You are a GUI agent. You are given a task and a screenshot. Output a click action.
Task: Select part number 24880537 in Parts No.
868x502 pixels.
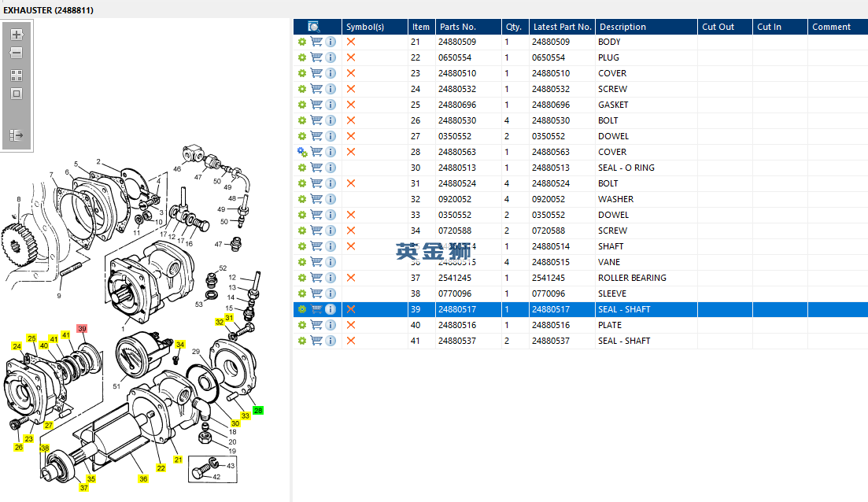[457, 341]
